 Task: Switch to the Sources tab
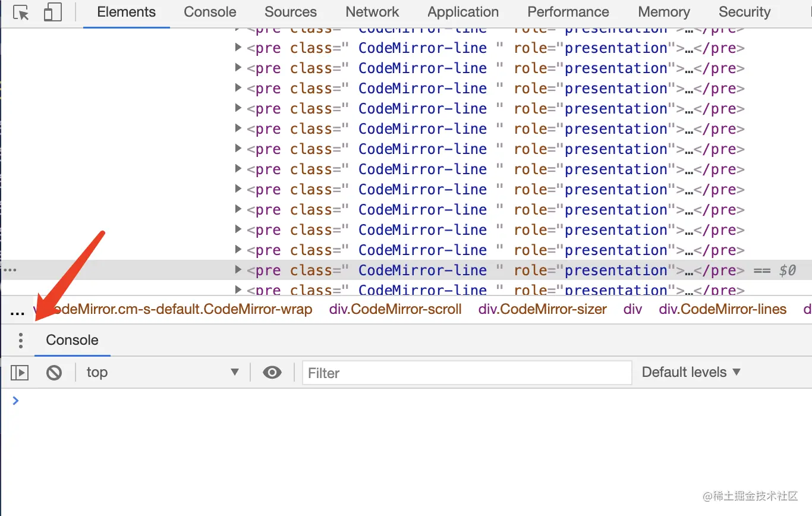pos(291,12)
